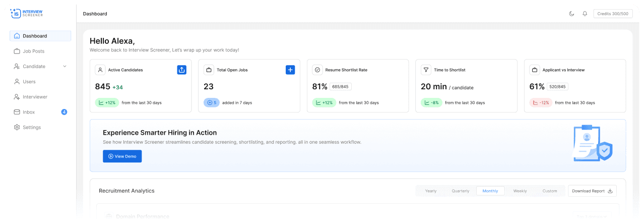Click the 685/845 ratio tag
This screenshot has height=224, width=644.
click(341, 87)
